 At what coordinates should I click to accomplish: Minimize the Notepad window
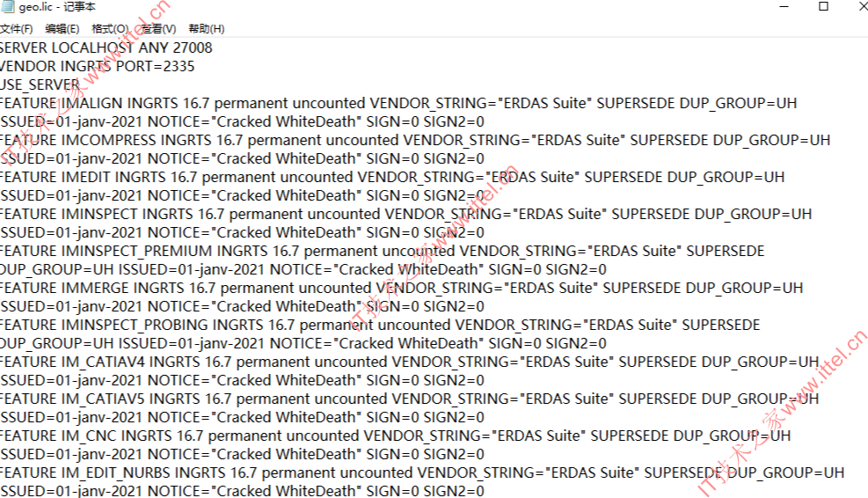point(784,7)
